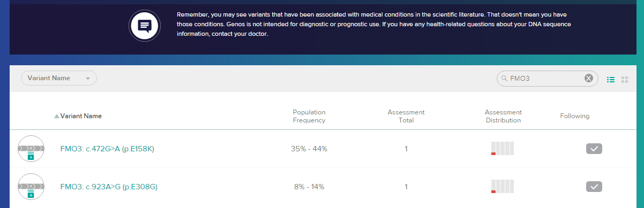
Task: Sort by the Population Frequency column
Action: point(309,116)
